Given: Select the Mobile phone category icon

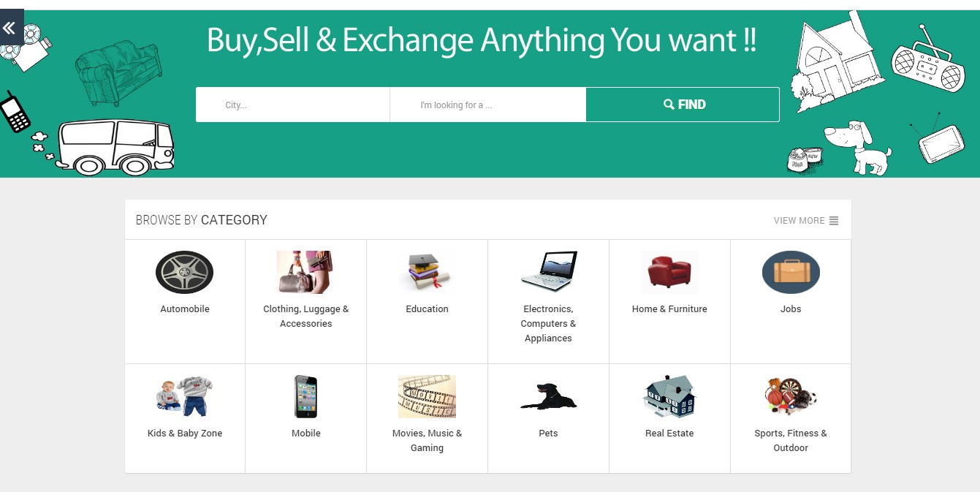Looking at the screenshot, I should pyautogui.click(x=305, y=396).
